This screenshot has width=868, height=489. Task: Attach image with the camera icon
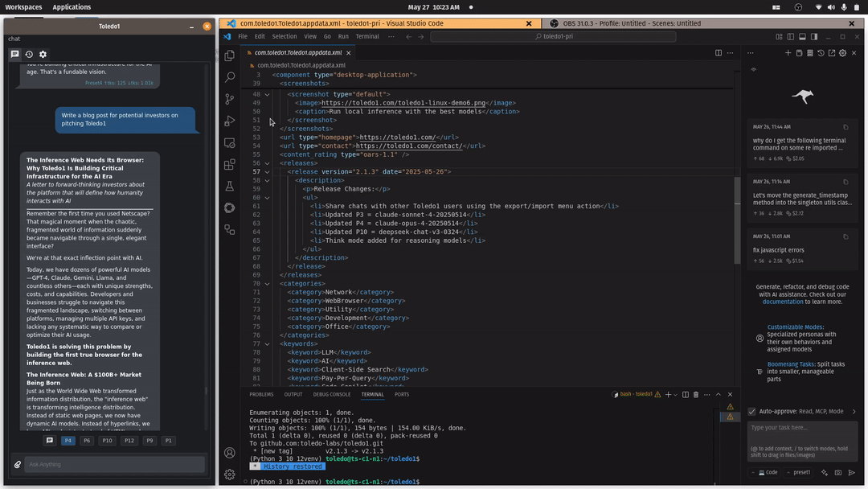coord(838,472)
